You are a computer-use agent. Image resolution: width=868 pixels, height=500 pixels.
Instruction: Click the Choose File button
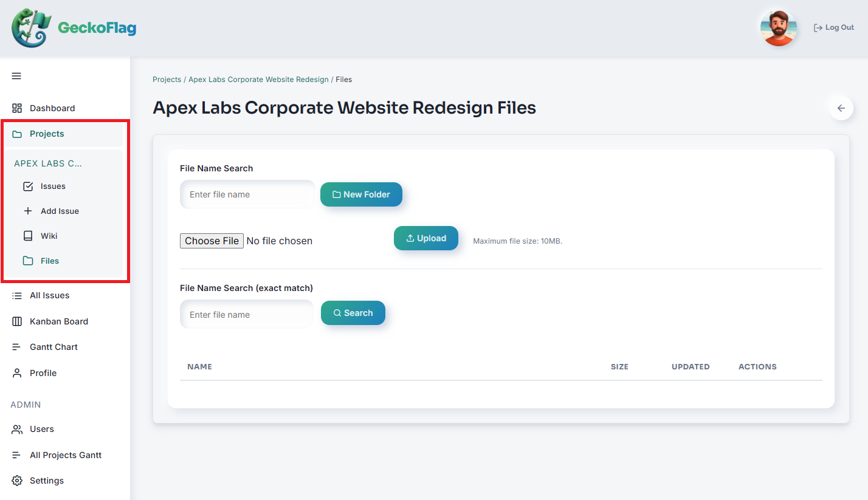pyautogui.click(x=212, y=241)
